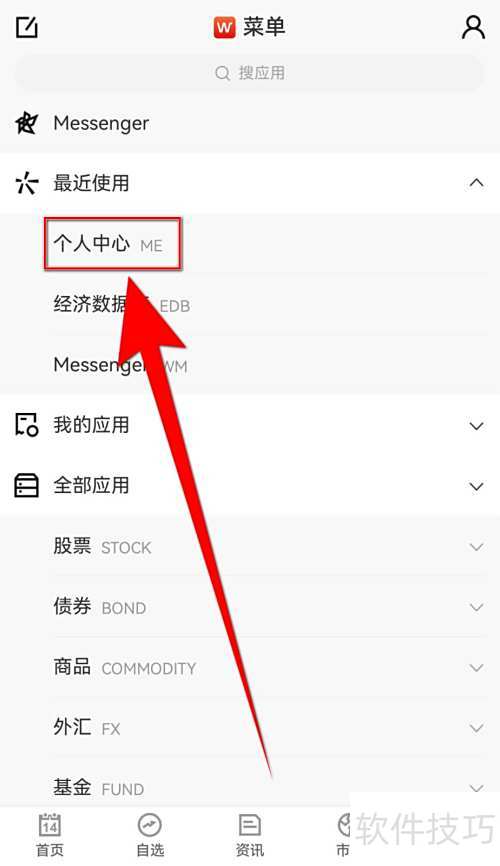Viewport: 500px width, 866px height.
Task: Collapse the 最近使用 section chevron
Action: [476, 183]
